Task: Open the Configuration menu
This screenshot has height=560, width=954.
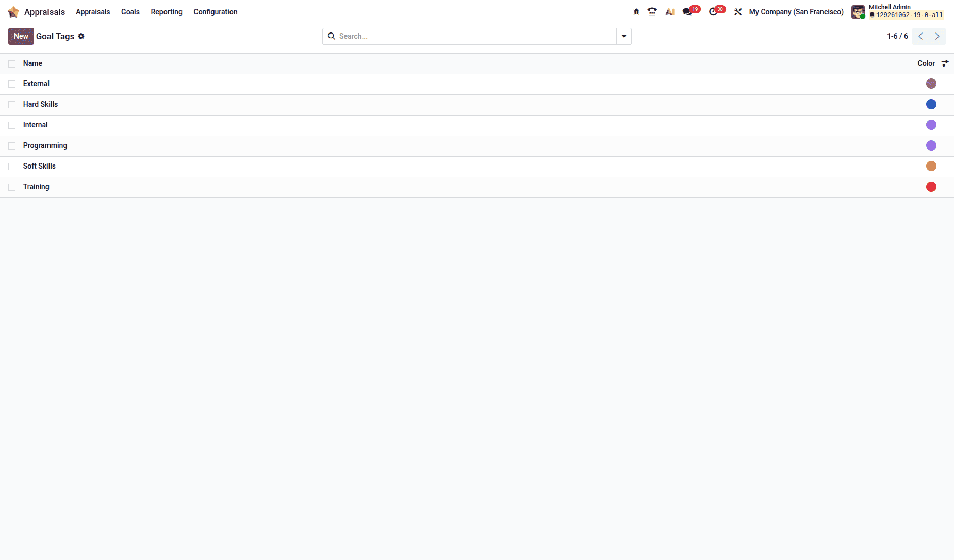Action: pyautogui.click(x=216, y=12)
